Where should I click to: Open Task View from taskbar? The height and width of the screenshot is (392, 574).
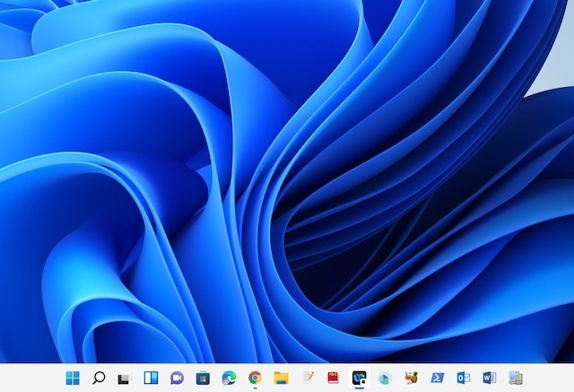124,378
